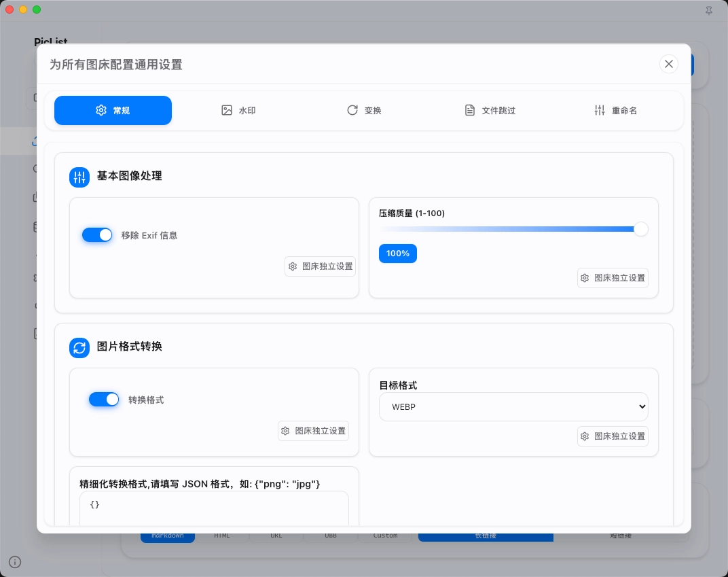Screen dimensions: 728x577
Task: Click 图床独立设置 under 目标格式
Action: (613, 436)
